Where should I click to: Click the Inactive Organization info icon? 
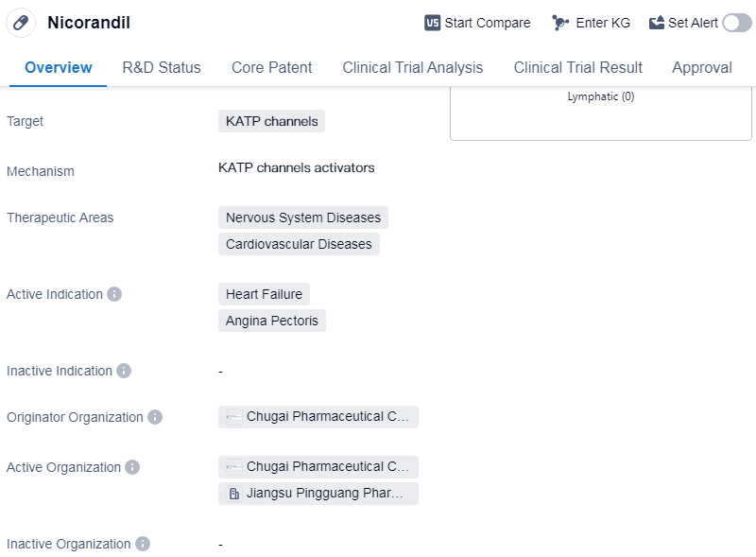pos(143,544)
